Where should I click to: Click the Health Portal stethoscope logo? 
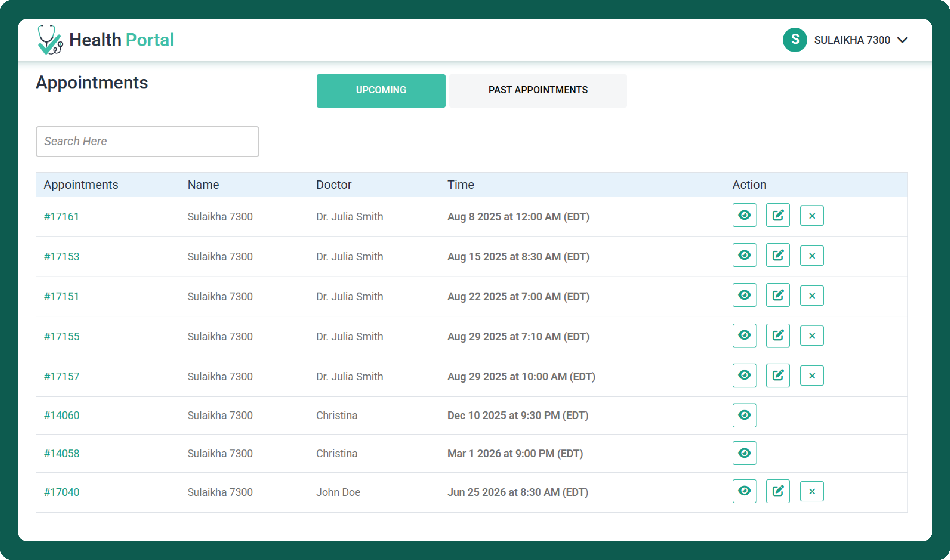pyautogui.click(x=50, y=40)
